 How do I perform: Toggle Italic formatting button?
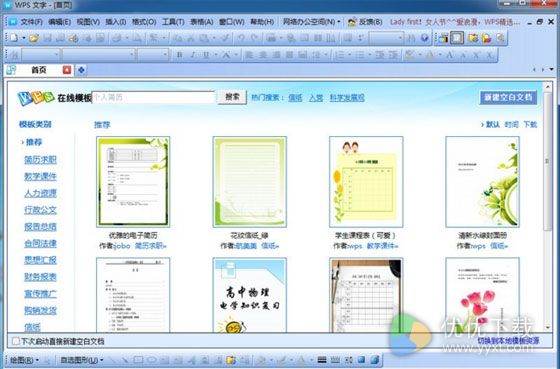(x=193, y=55)
